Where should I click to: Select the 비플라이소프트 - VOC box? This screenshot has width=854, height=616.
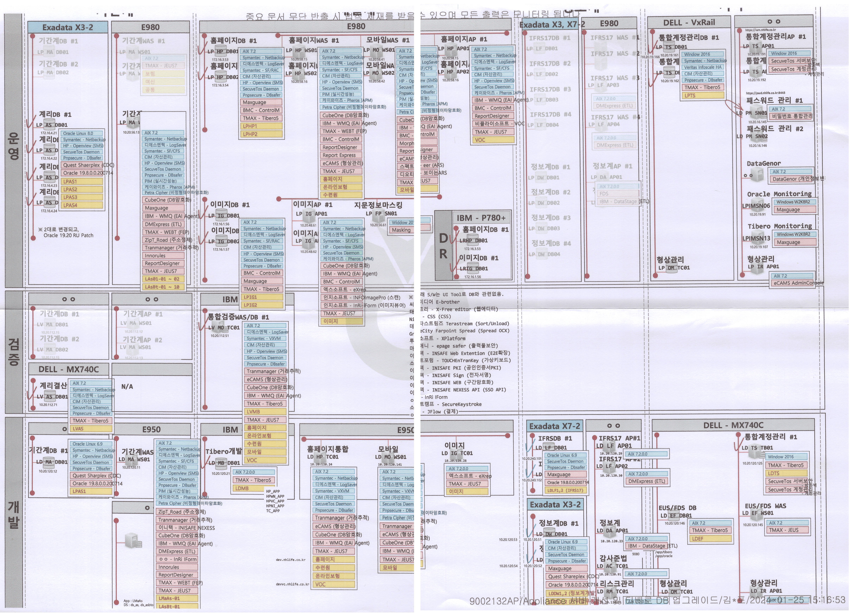[x=494, y=124]
